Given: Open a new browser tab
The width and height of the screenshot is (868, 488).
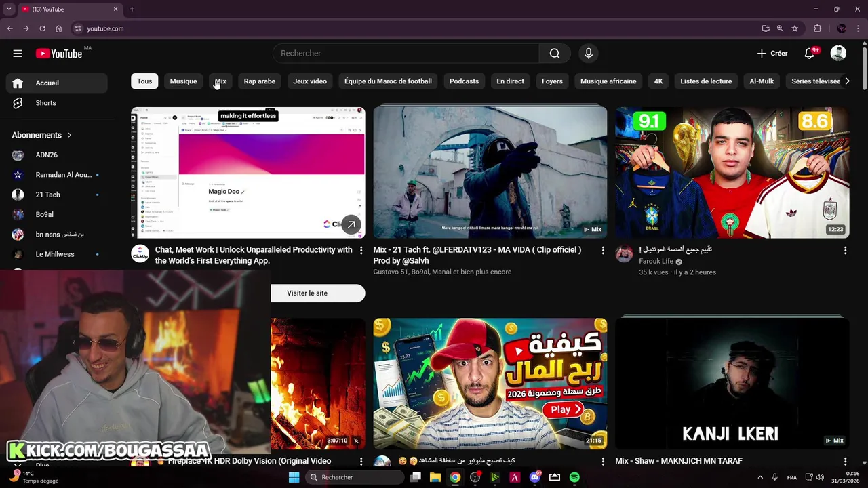Looking at the screenshot, I should 132,9.
